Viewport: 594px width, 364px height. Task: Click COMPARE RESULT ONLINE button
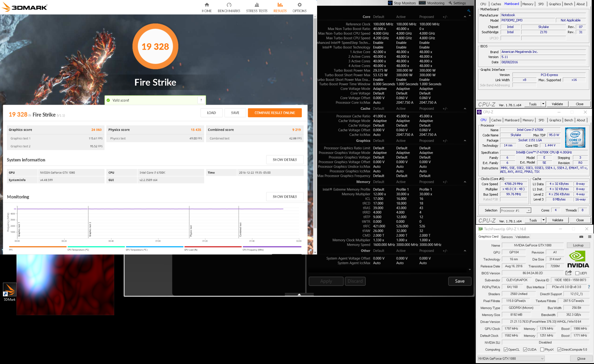pos(275,113)
